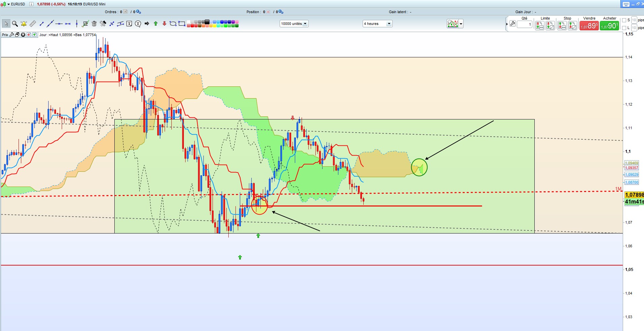Open the 4 heures timeframe dropdown
This screenshot has height=331, width=644.
377,24
